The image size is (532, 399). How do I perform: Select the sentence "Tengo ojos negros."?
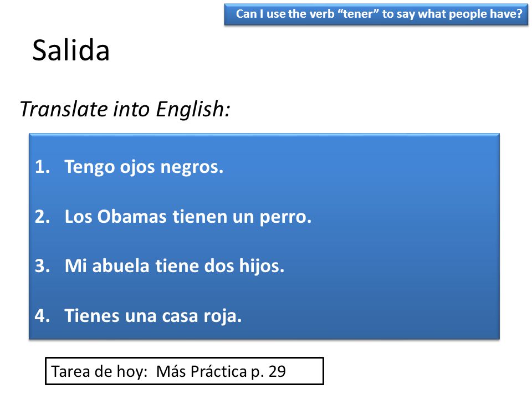pos(144,167)
